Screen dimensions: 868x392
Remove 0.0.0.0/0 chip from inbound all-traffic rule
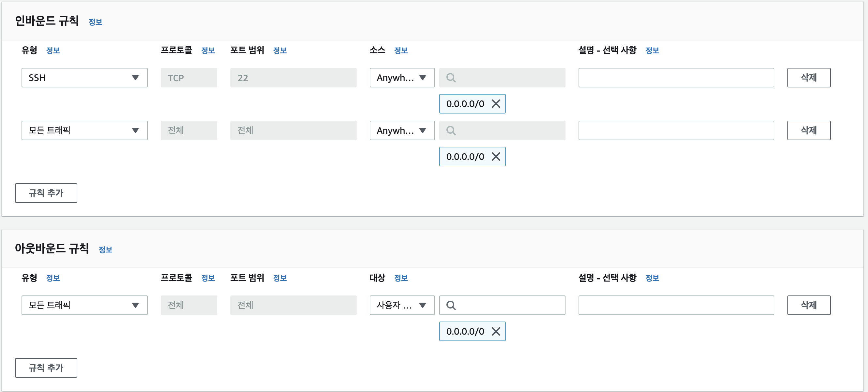496,157
